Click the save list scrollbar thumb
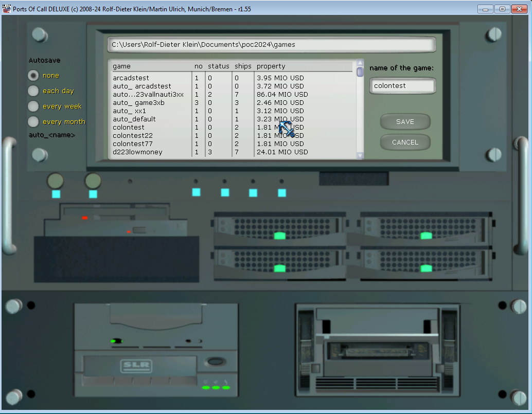 (x=360, y=72)
